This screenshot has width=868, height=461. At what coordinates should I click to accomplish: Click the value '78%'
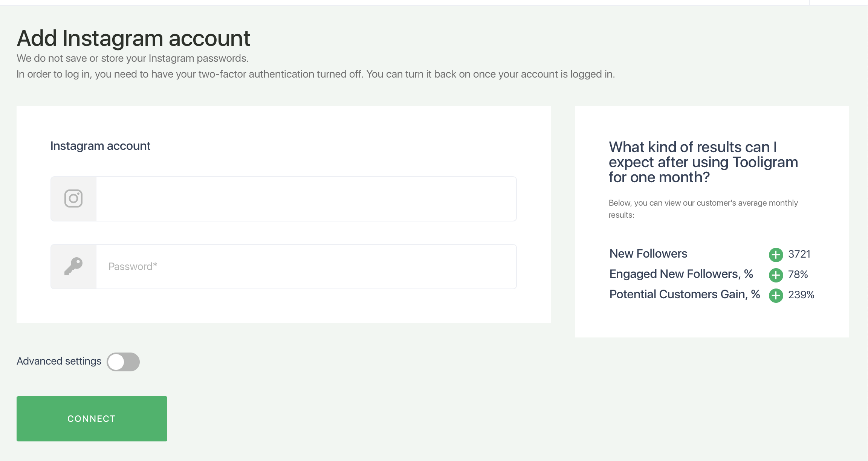798,275
